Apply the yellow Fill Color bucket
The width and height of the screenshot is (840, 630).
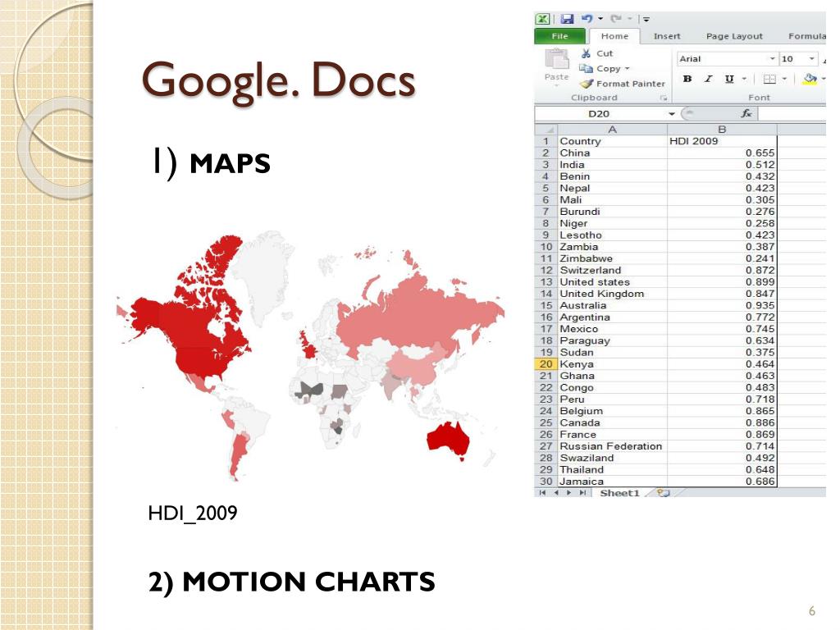pos(810,79)
